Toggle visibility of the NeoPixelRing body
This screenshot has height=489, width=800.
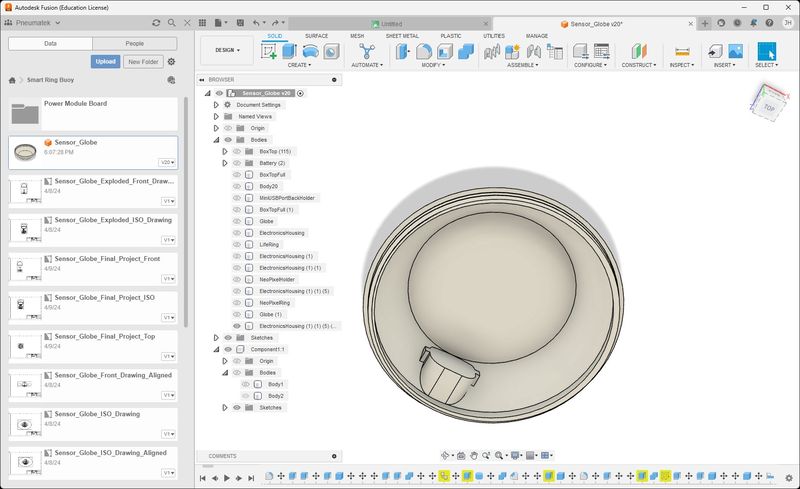(237, 302)
